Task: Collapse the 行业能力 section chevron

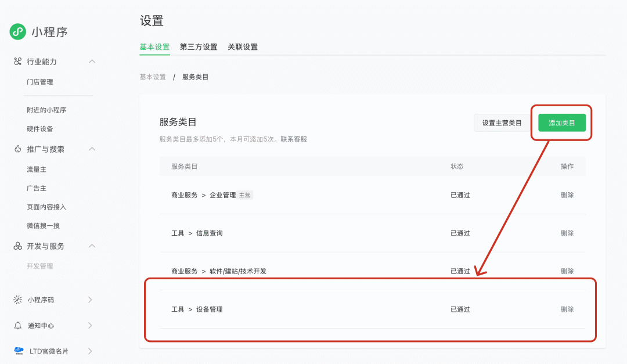Action: [x=92, y=62]
